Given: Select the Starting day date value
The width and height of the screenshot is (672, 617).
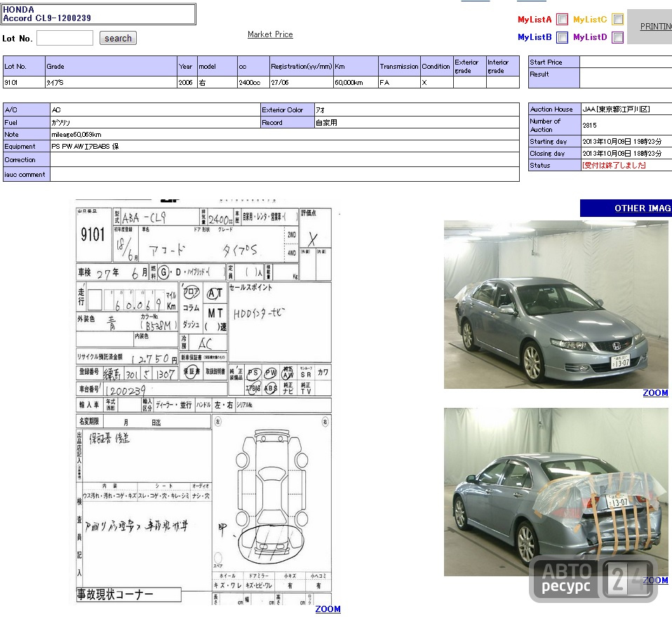Looking at the screenshot, I should tap(622, 142).
